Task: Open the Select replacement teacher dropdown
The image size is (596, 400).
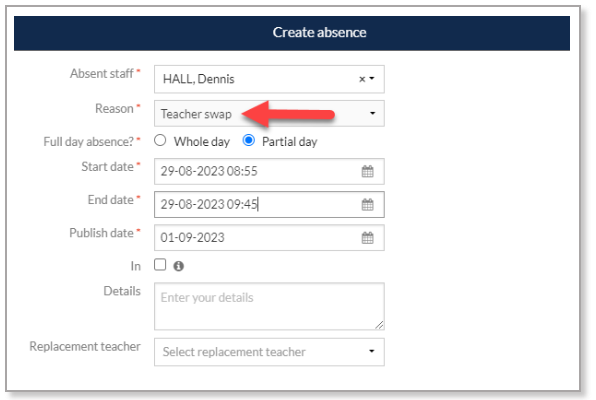Action: 269,352
